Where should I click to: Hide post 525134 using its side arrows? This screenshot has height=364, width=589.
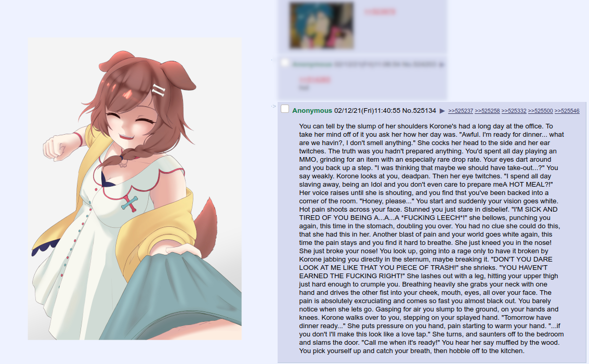point(273,106)
